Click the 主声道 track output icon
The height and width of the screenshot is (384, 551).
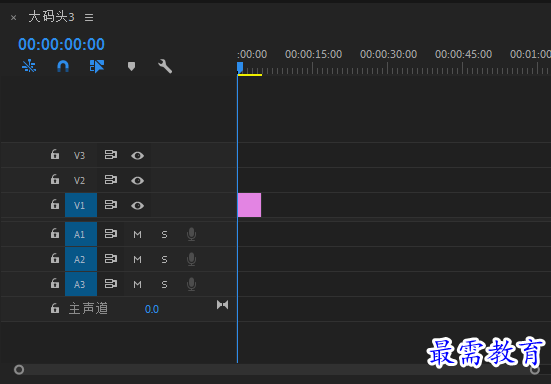222,305
